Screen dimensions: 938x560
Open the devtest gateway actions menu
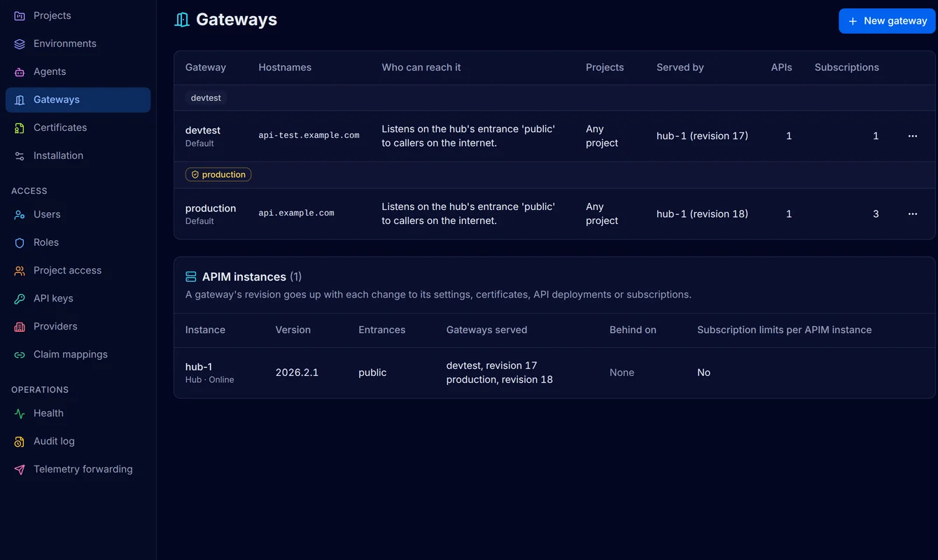pyautogui.click(x=912, y=136)
